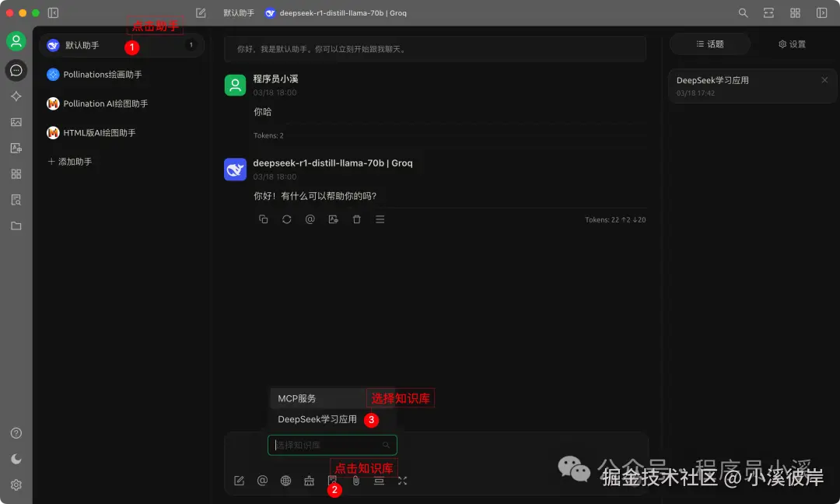Image resolution: width=840 pixels, height=504 pixels.
Task: Select the HTML版AI绘图助手 assistant
Action: pos(122,132)
